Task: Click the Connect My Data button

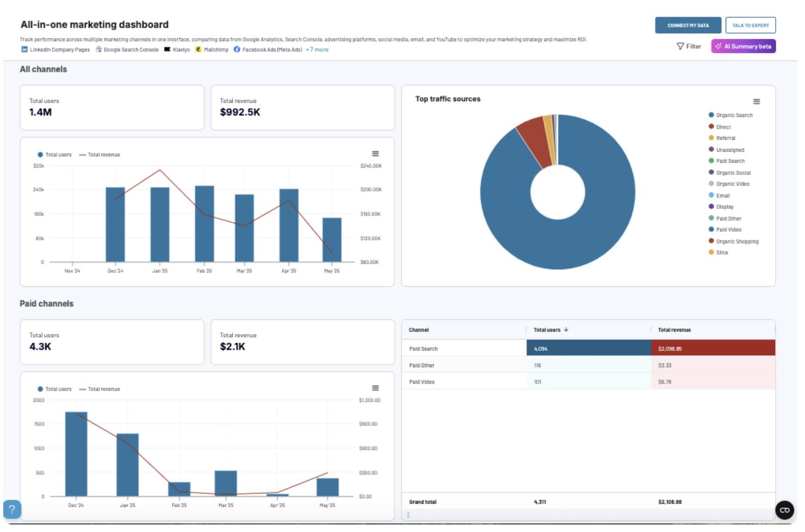Action: pos(688,26)
